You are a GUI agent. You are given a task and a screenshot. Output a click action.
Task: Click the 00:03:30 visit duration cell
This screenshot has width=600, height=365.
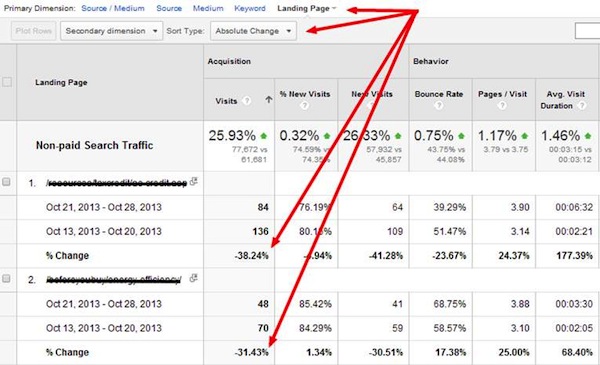click(574, 304)
